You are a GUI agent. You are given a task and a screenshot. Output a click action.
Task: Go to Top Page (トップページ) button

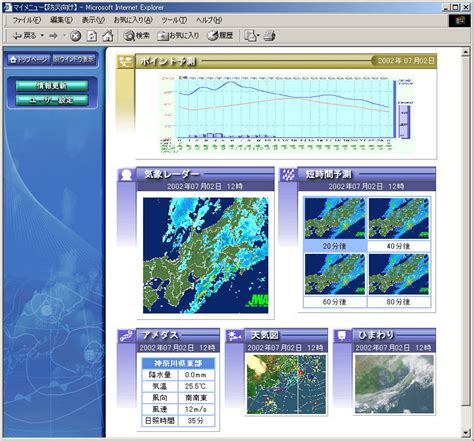pos(29,60)
